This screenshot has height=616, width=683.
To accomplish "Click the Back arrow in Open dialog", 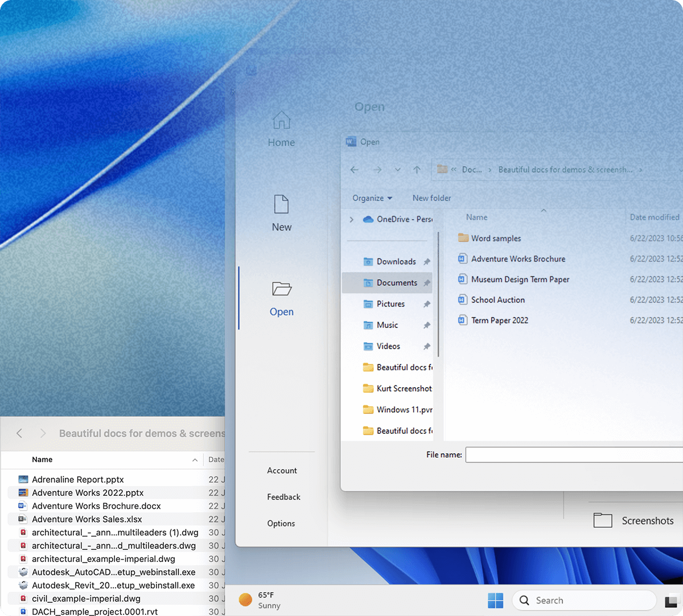I will click(355, 170).
